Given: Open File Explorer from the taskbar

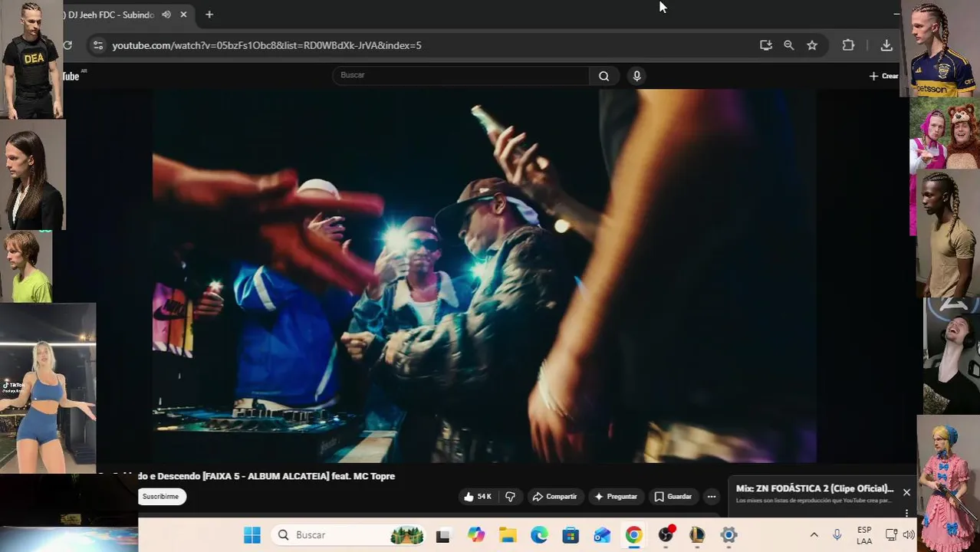Looking at the screenshot, I should [x=508, y=535].
